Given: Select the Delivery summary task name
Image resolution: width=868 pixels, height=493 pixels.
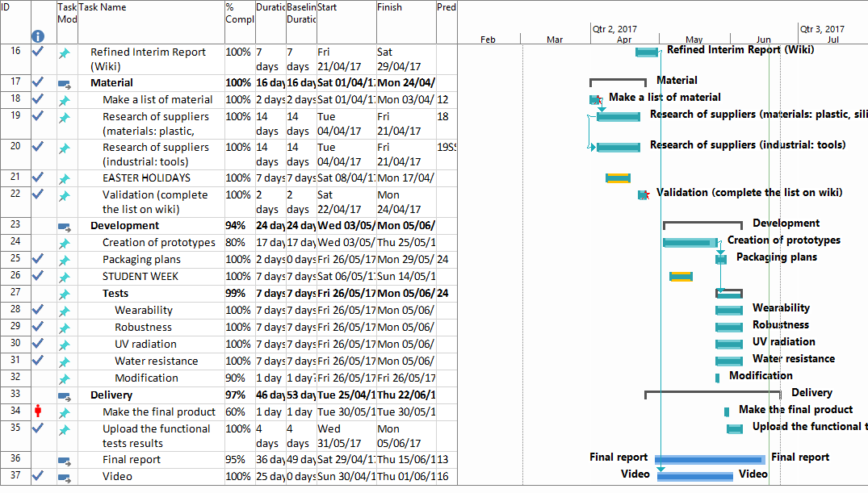Looking at the screenshot, I should 111,395.
